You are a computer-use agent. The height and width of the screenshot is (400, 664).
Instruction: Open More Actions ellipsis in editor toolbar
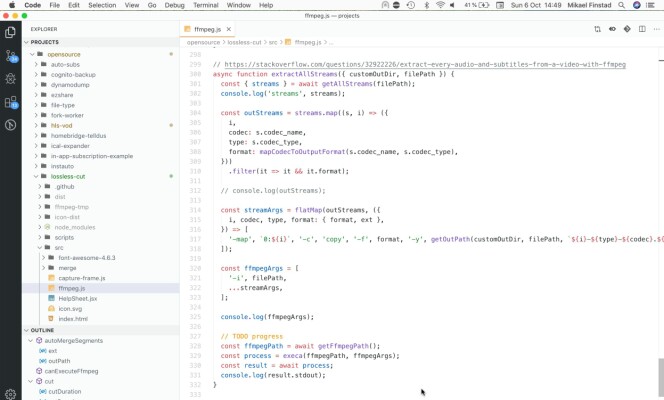tap(656, 29)
